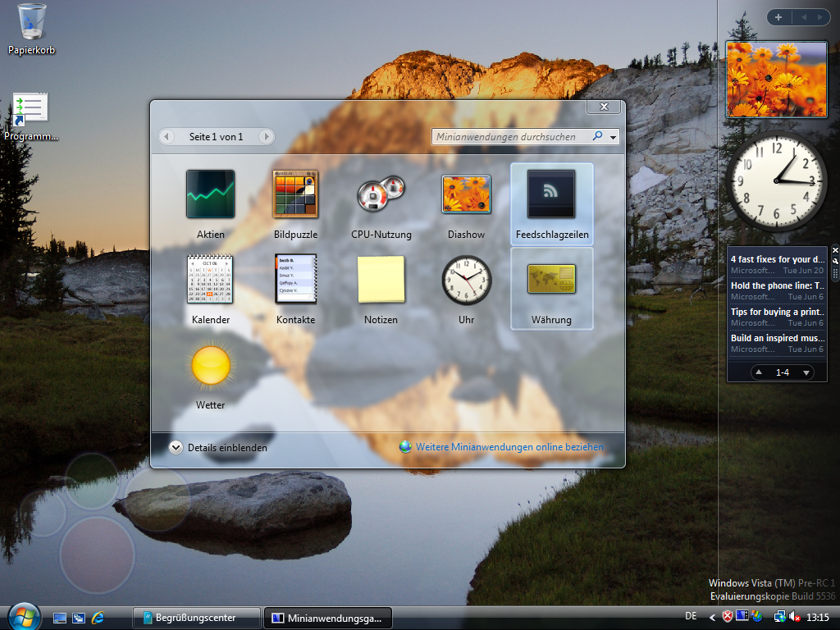Open the search options dropdown arrow
This screenshot has height=630, width=840.
[x=613, y=137]
